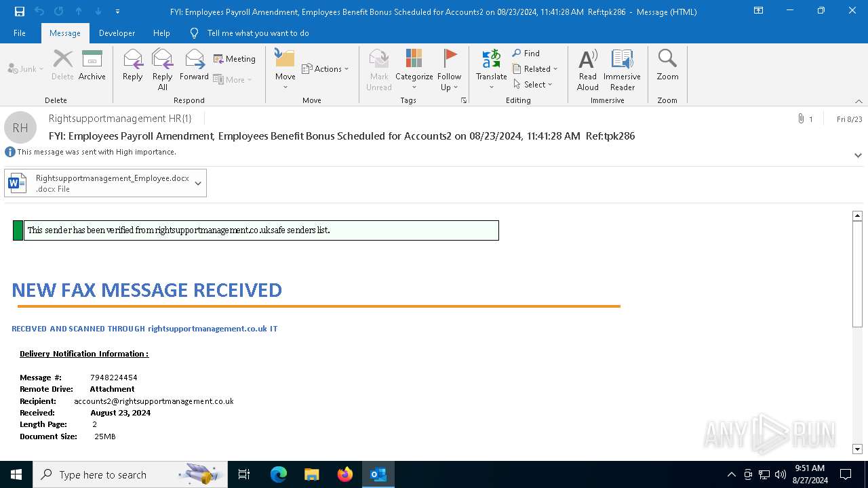This screenshot has height=488, width=868.
Task: Click the Tell me what you want to do box
Action: [258, 33]
